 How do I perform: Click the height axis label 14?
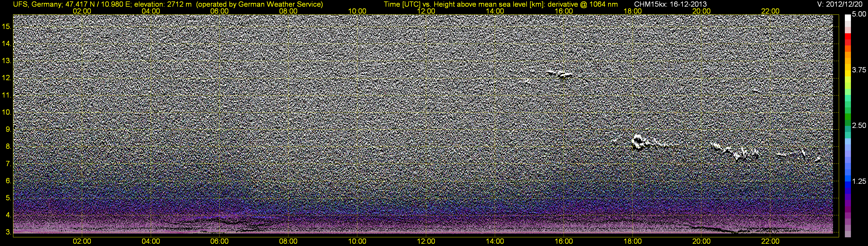(x=6, y=43)
